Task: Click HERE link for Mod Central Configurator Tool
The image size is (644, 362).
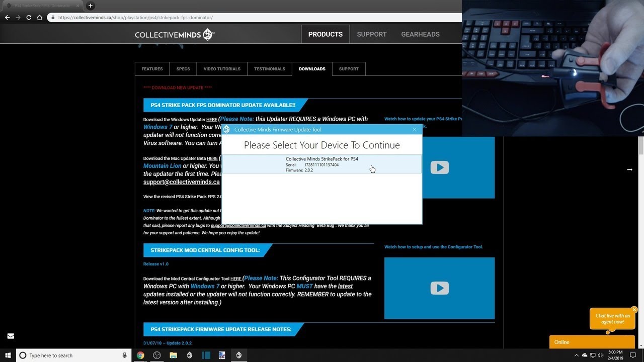Action: (x=236, y=279)
